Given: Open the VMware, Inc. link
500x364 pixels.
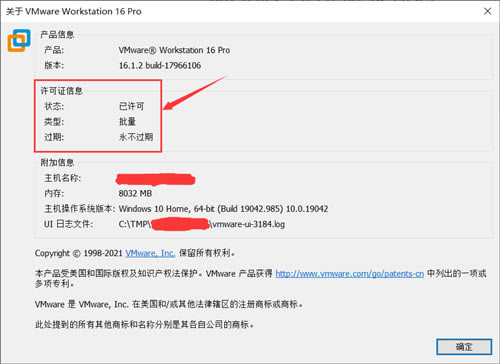Looking at the screenshot, I should click(x=150, y=253).
